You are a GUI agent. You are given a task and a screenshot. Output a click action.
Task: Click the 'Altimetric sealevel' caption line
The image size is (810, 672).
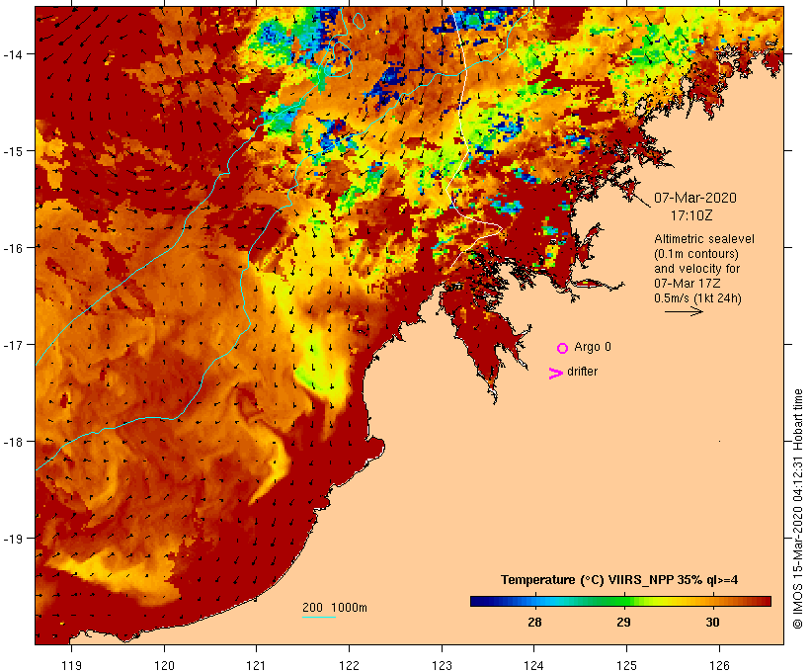click(x=704, y=239)
